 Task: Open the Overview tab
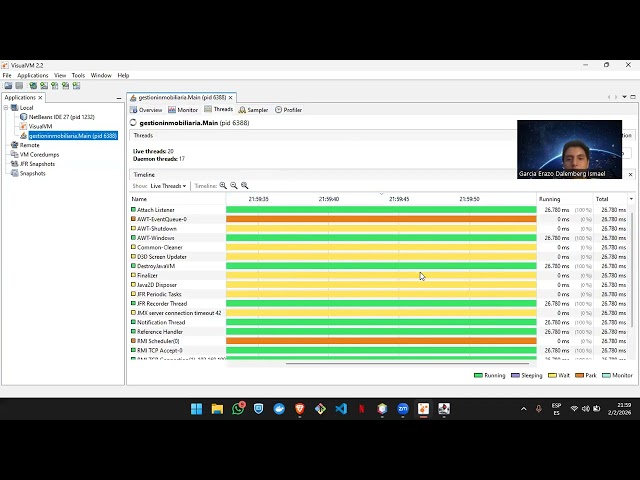pyautogui.click(x=146, y=110)
